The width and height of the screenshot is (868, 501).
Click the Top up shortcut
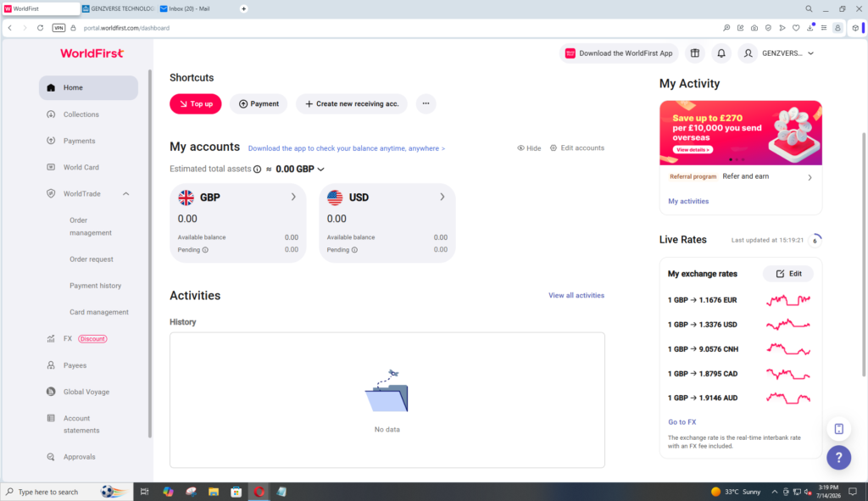pyautogui.click(x=196, y=103)
